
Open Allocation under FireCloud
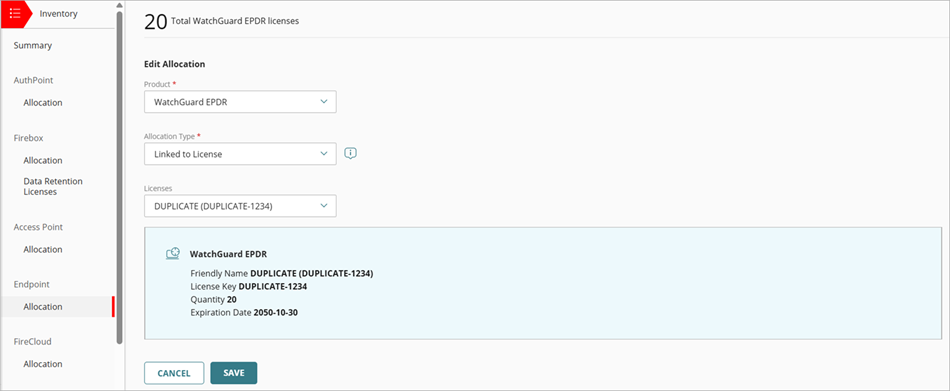(43, 364)
